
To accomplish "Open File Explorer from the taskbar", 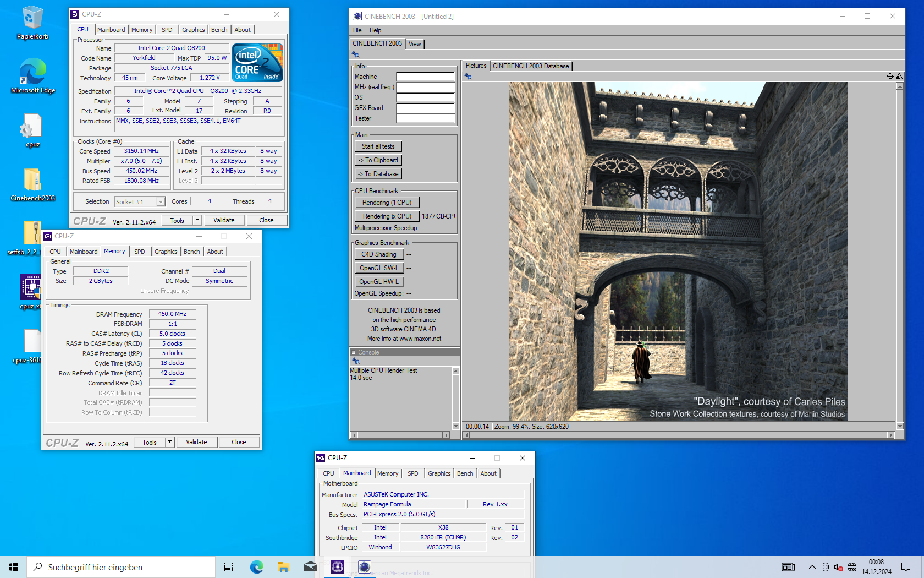I will coord(283,567).
